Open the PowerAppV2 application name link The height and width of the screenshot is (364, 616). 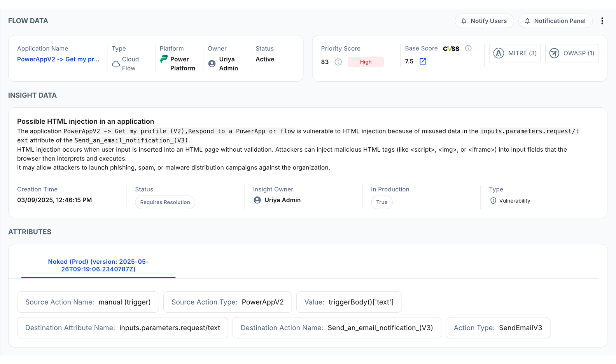click(58, 59)
